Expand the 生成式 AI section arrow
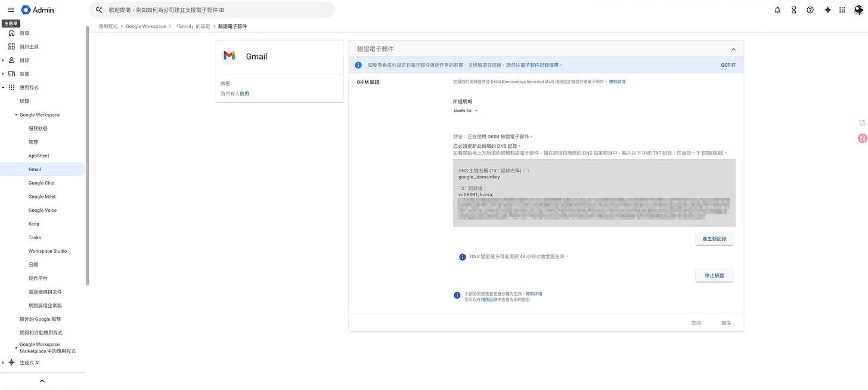 point(3,363)
